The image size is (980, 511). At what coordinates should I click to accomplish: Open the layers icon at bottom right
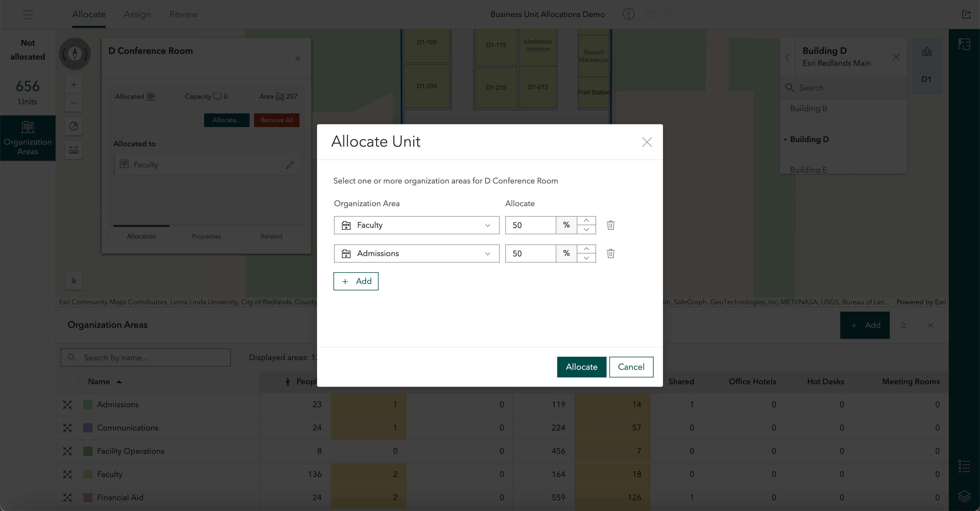click(964, 496)
